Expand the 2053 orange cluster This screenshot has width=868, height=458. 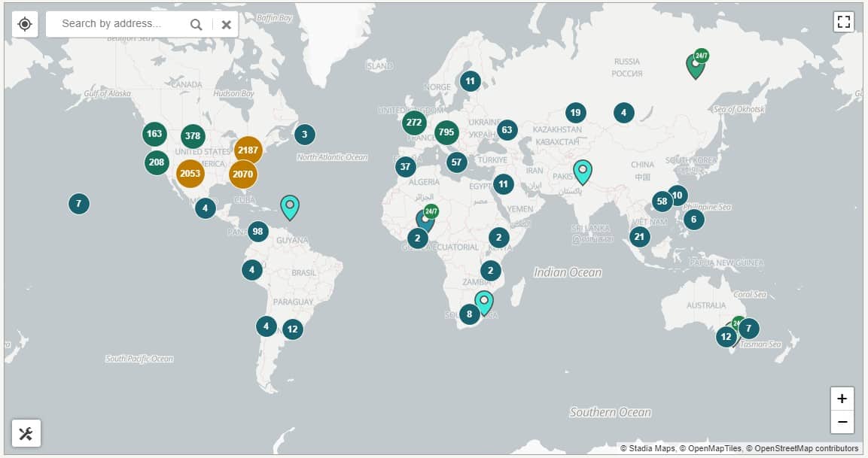point(190,174)
